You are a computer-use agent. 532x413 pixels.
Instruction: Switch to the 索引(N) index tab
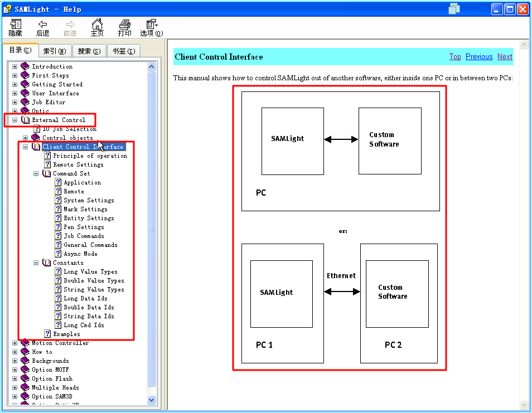55,51
